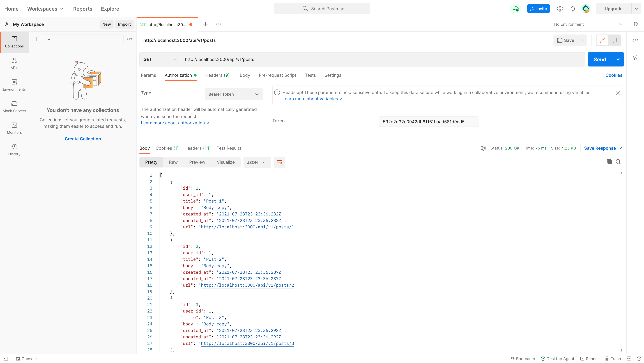Switch response view to Raw
Viewport: 644px width, 363px height.
click(x=173, y=162)
